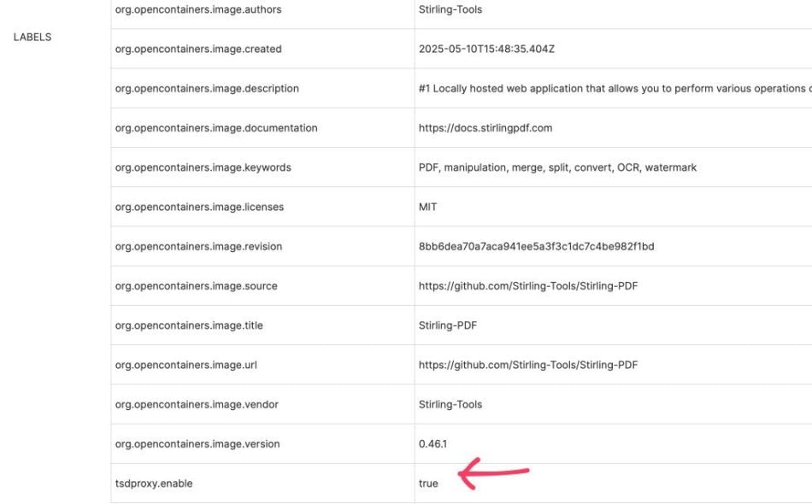
Task: Select the true value for tsdproxy.enable
Action: 428,483
